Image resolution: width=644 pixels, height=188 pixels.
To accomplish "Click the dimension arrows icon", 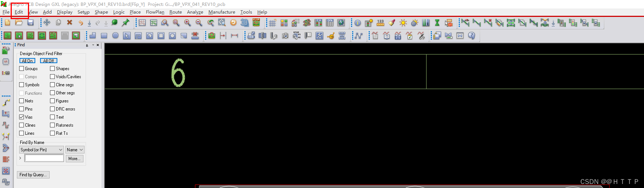I will [x=235, y=36].
